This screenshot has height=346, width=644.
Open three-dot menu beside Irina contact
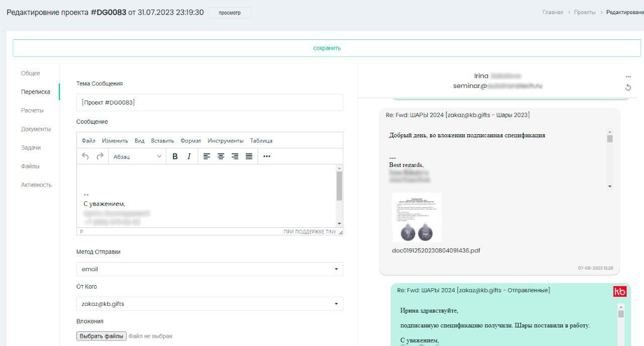[628, 76]
